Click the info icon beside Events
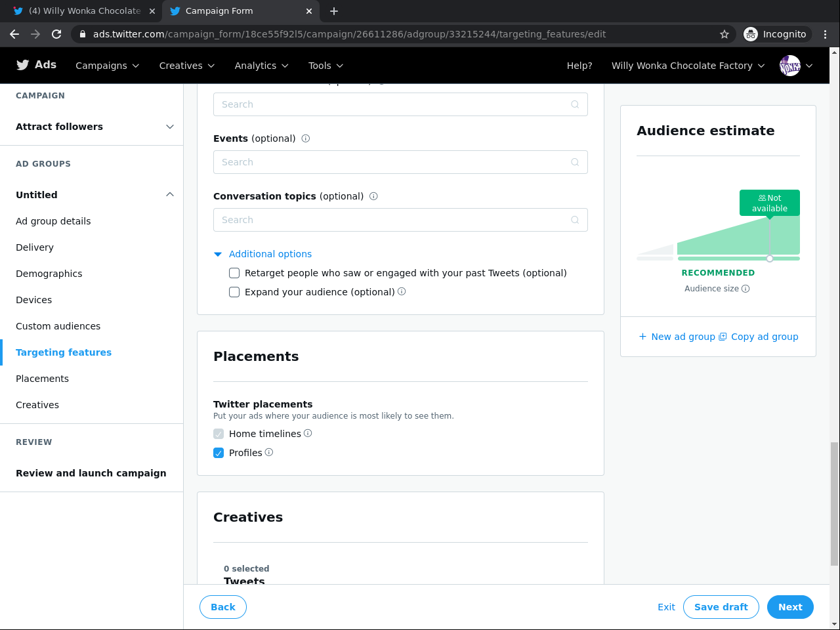 pos(306,138)
